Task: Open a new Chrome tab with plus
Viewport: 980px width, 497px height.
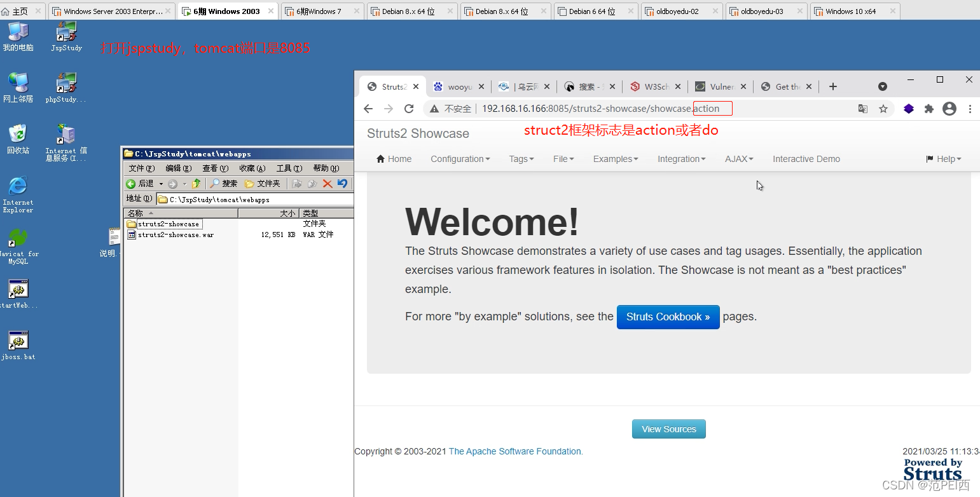Action: click(x=833, y=86)
